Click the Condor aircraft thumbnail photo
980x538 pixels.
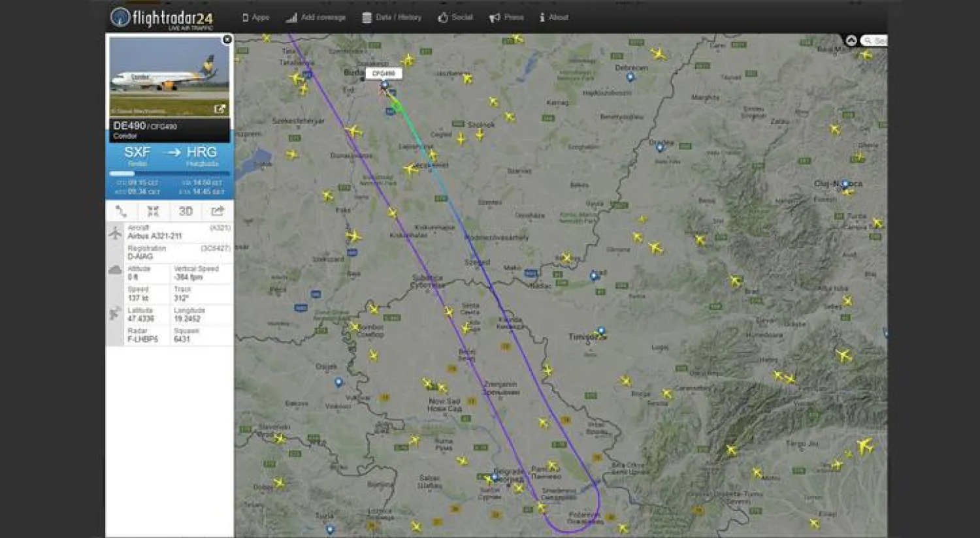(169, 75)
